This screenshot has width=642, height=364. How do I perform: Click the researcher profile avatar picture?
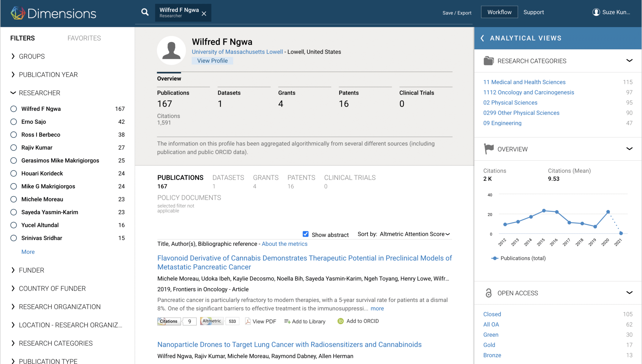click(x=171, y=50)
